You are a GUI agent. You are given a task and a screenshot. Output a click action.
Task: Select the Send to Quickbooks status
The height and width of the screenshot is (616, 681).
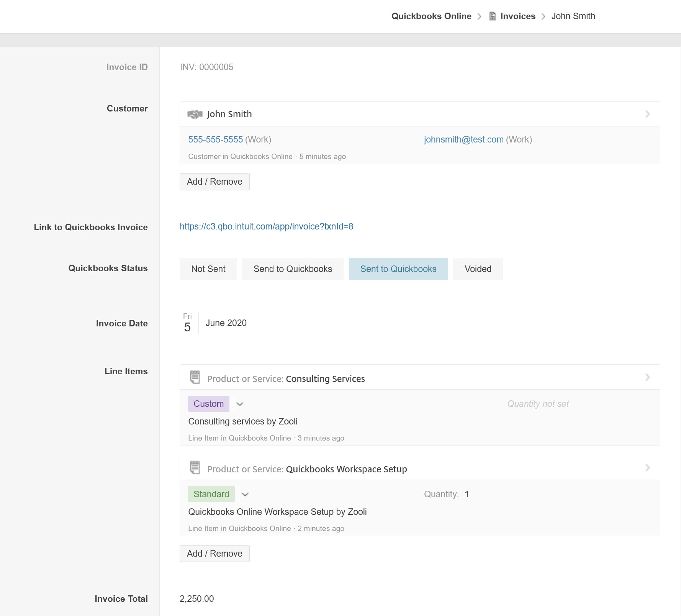coord(293,269)
